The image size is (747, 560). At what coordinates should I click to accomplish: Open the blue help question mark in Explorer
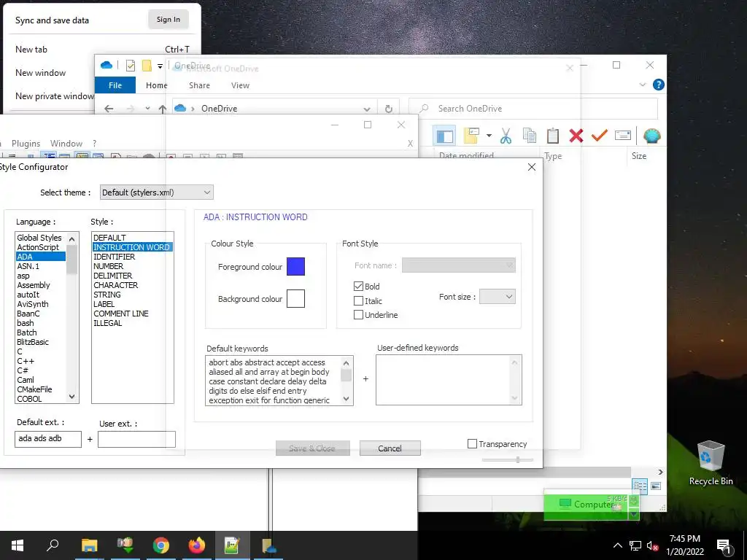click(x=659, y=85)
